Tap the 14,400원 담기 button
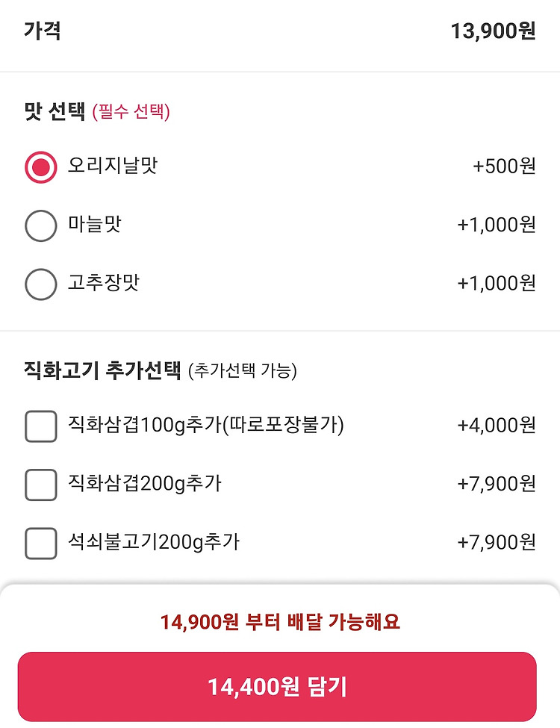This screenshot has width=560, height=728. point(277,686)
